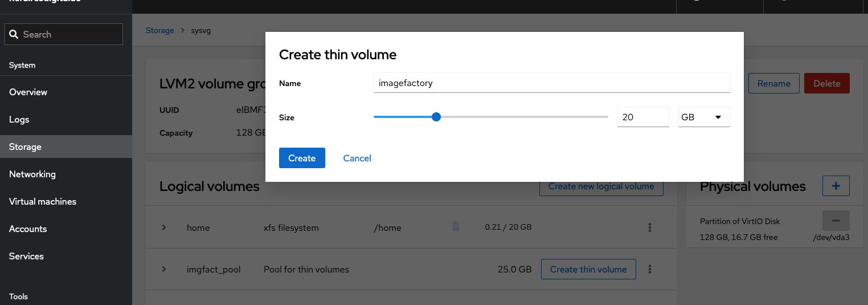Screen dimensions: 868x305
Task: Open Logs from the sidebar
Action: click(19, 119)
